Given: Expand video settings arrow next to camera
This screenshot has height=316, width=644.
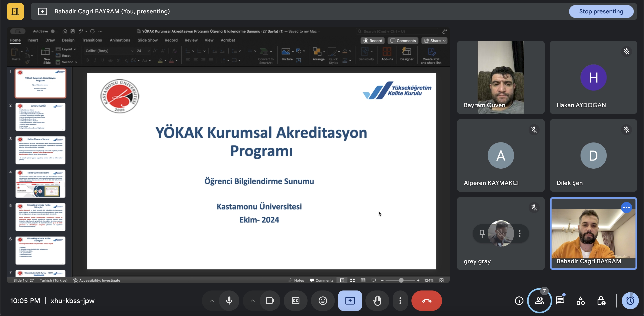Looking at the screenshot, I should [253, 300].
